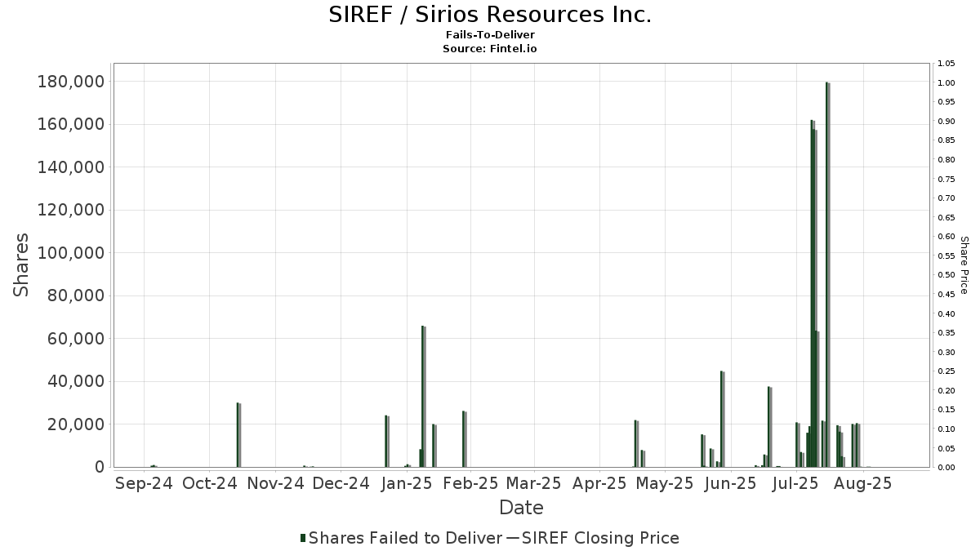Click the 100,000 y-axis label
Image resolution: width=980 pixels, height=551 pixels.
pyautogui.click(x=70, y=253)
